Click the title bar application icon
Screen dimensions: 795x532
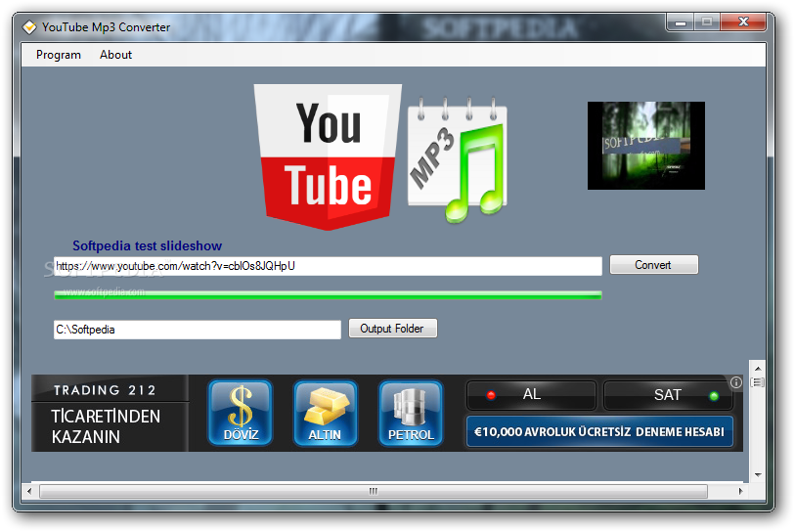tap(29, 26)
